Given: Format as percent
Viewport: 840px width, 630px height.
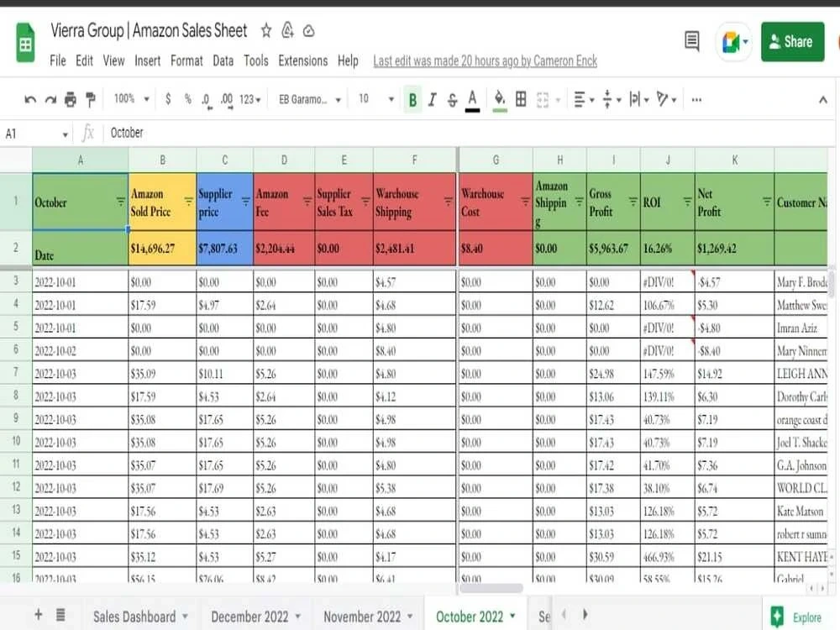Looking at the screenshot, I should pyautogui.click(x=187, y=98).
